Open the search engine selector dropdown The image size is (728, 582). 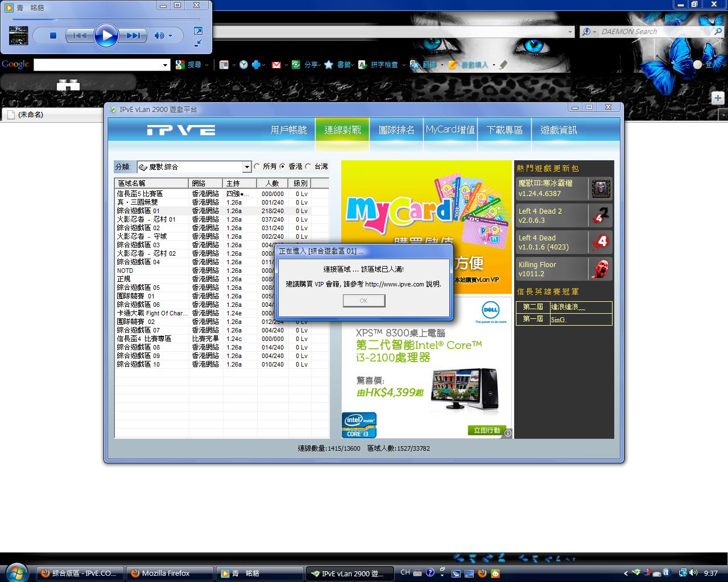pos(589,32)
